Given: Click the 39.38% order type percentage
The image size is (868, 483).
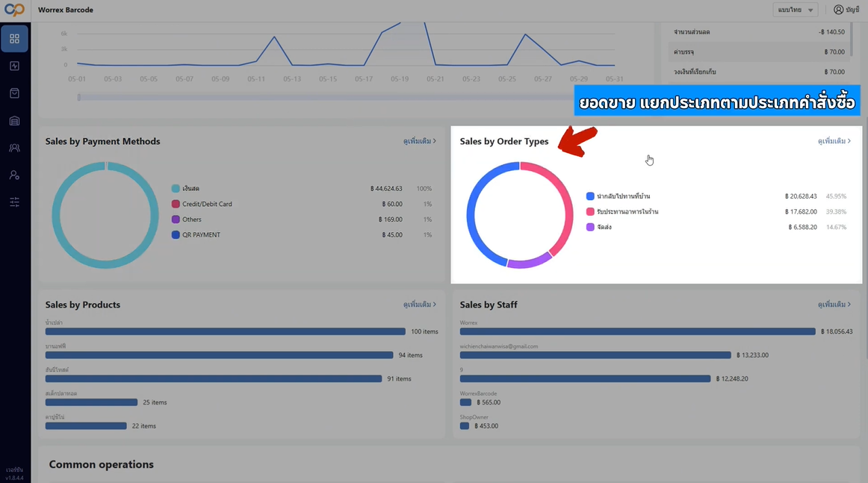Looking at the screenshot, I should pos(836,212).
